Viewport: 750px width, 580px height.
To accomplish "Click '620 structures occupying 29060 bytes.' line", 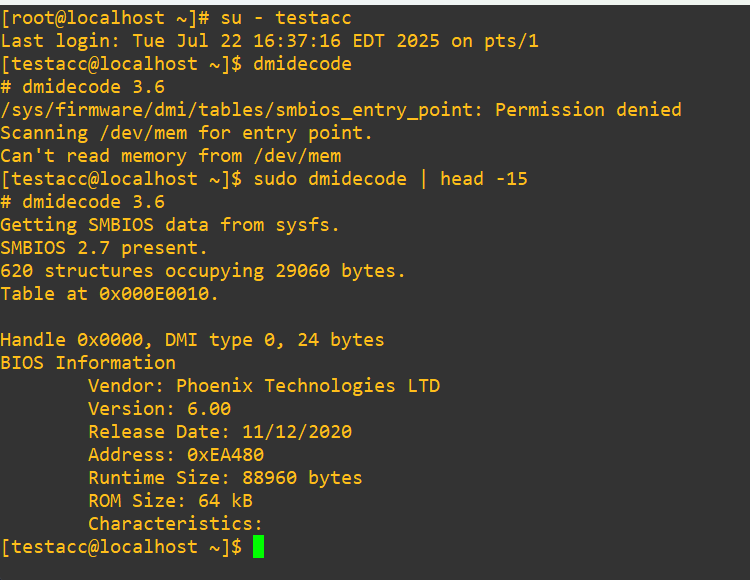I will point(203,271).
